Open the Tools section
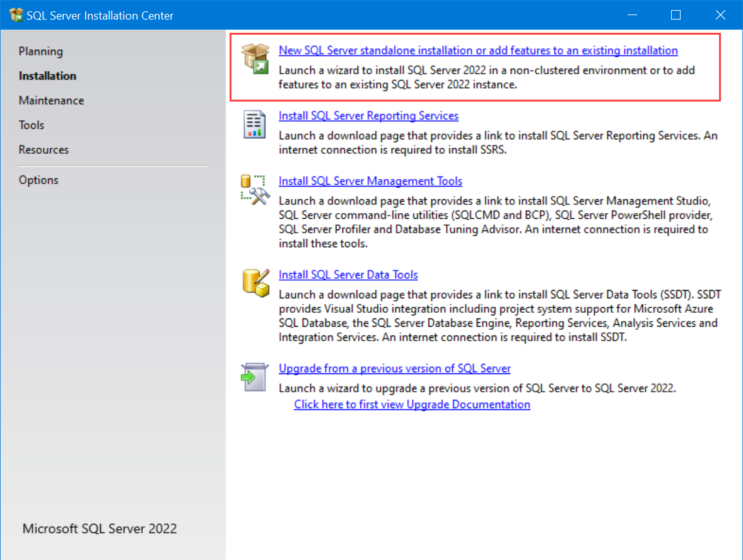The height and width of the screenshot is (560, 743). click(x=32, y=125)
